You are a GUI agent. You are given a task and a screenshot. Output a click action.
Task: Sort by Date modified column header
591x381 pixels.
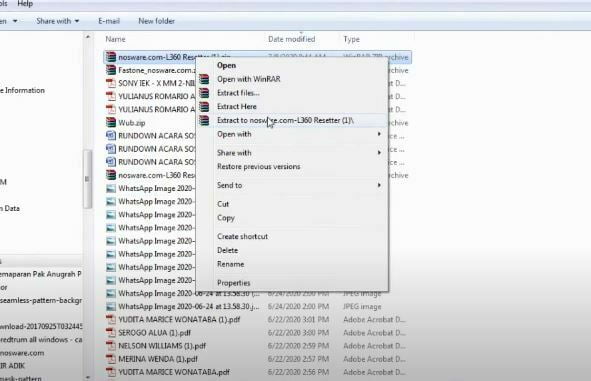(291, 39)
